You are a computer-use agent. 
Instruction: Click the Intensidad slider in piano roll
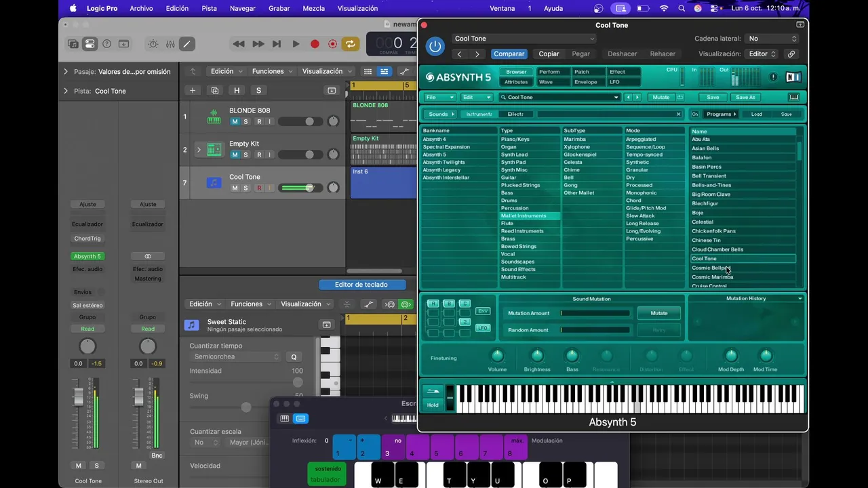[245, 382]
